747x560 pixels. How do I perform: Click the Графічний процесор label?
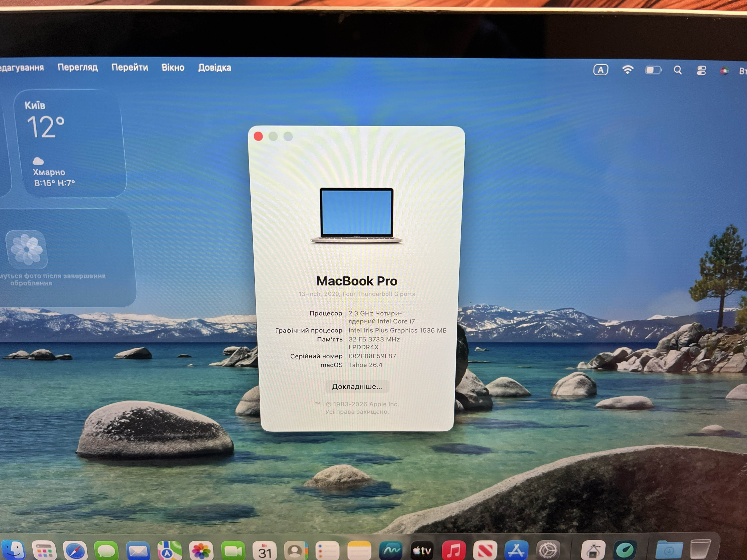click(x=309, y=331)
